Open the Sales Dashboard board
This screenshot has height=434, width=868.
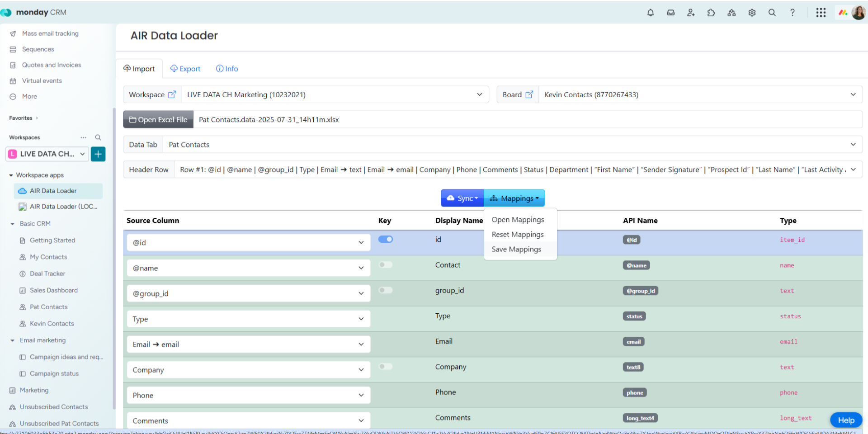[53, 290]
